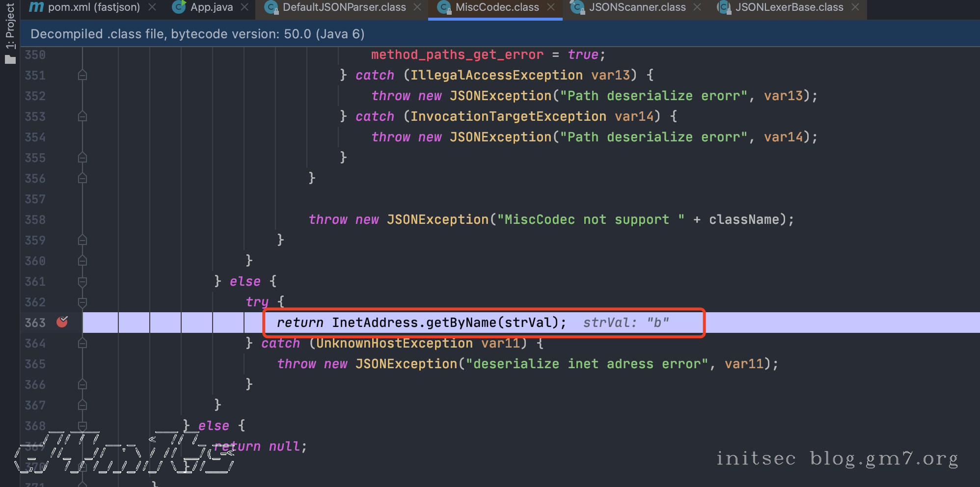980x487 pixels.
Task: Close the DefaultJSONParser.class tab
Action: coord(417,7)
